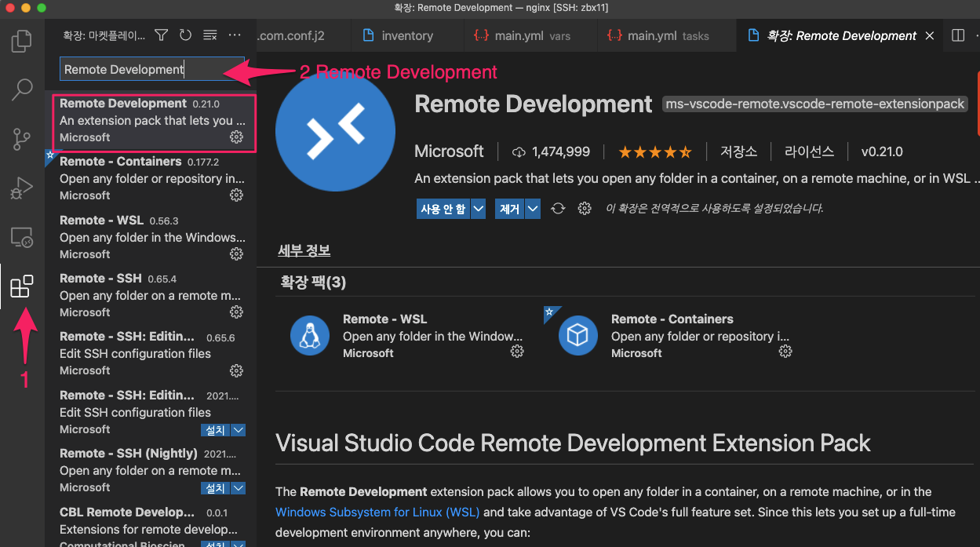Click the extensions search input field
Viewport: 980px width, 547px height.
(152, 69)
